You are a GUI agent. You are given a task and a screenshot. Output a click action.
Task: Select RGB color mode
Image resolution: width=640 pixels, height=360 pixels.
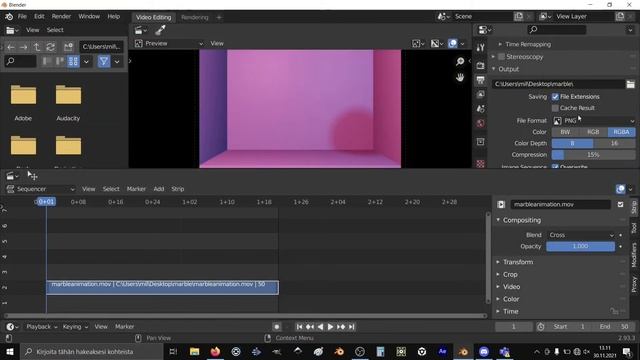tap(593, 132)
